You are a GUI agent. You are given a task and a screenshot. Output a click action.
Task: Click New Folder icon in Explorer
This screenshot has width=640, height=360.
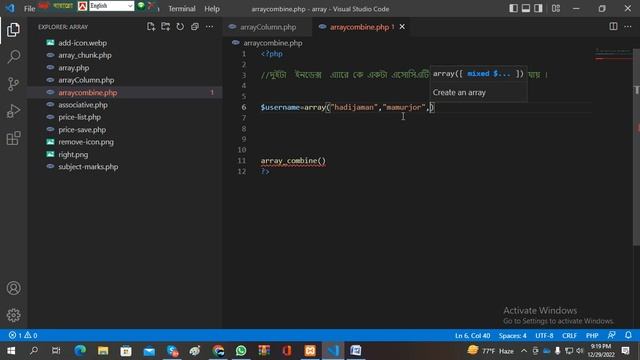click(x=166, y=27)
